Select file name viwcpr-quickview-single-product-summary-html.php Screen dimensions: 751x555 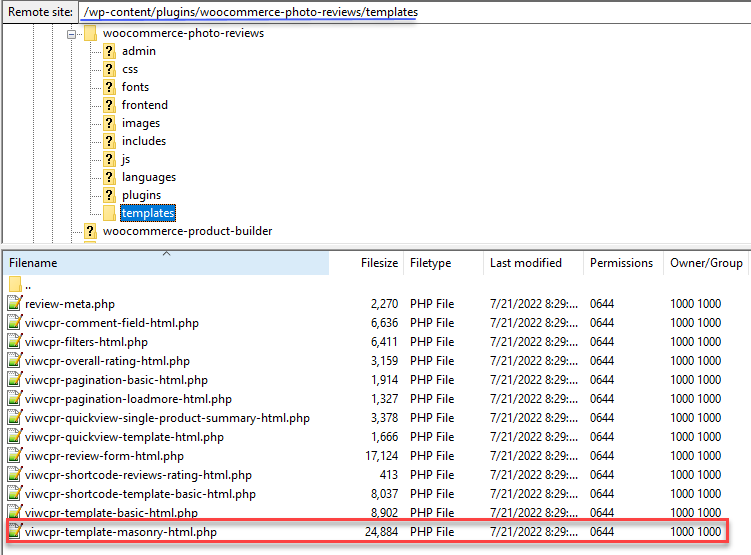pyautogui.click(x=167, y=418)
